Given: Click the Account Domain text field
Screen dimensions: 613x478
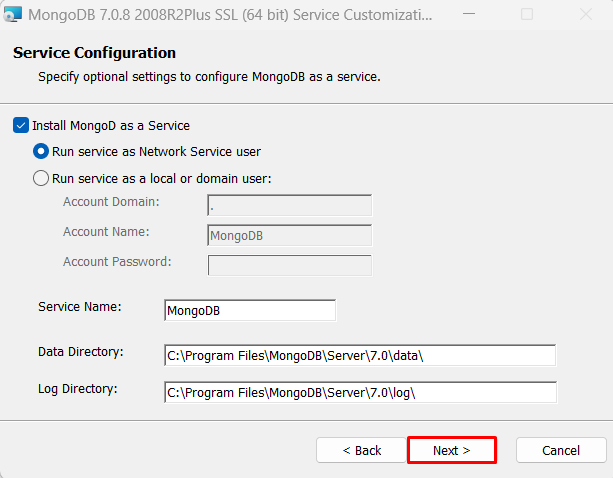Looking at the screenshot, I should click(289, 206).
